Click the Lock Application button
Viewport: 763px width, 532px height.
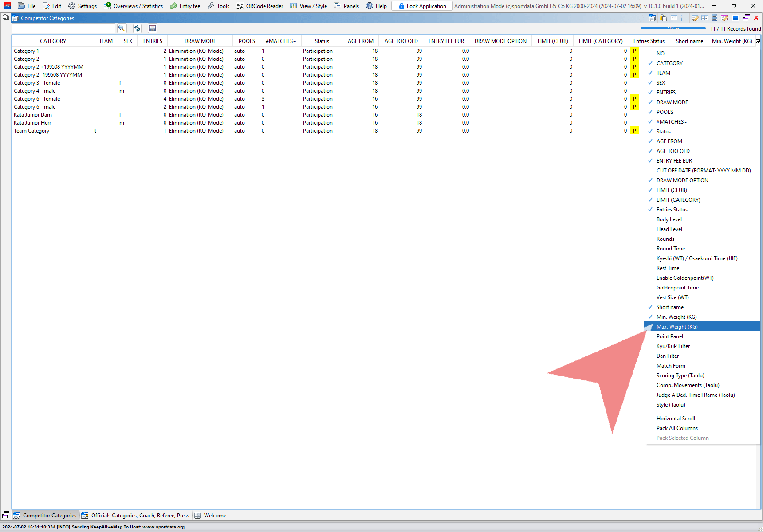(x=422, y=6)
